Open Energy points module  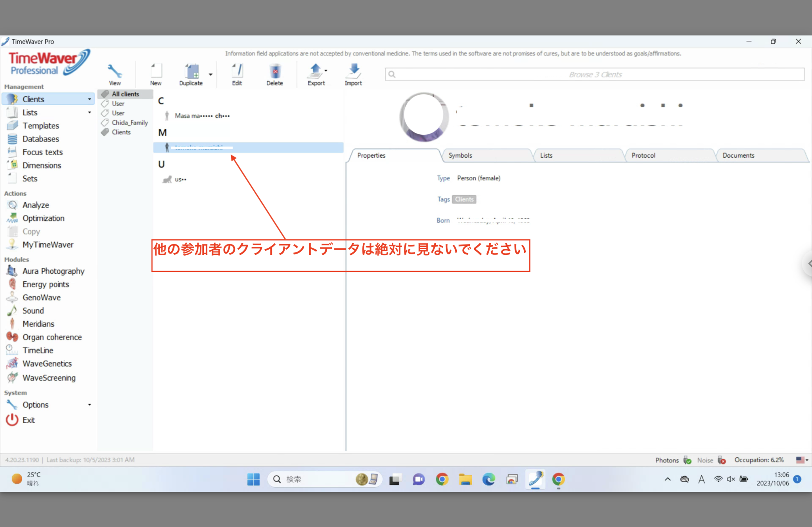[45, 284]
